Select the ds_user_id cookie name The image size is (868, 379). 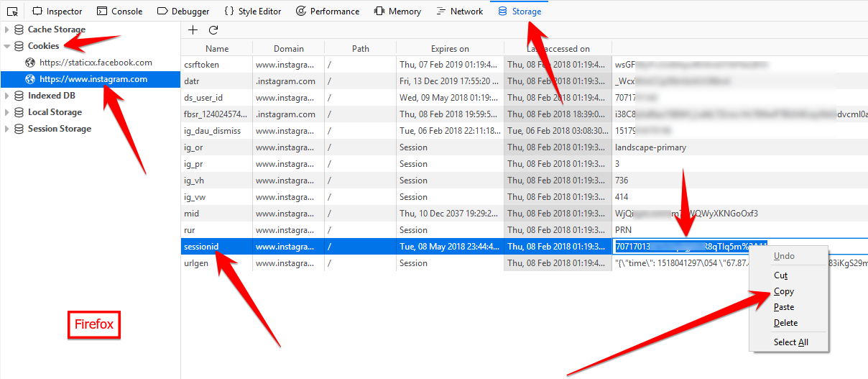203,98
